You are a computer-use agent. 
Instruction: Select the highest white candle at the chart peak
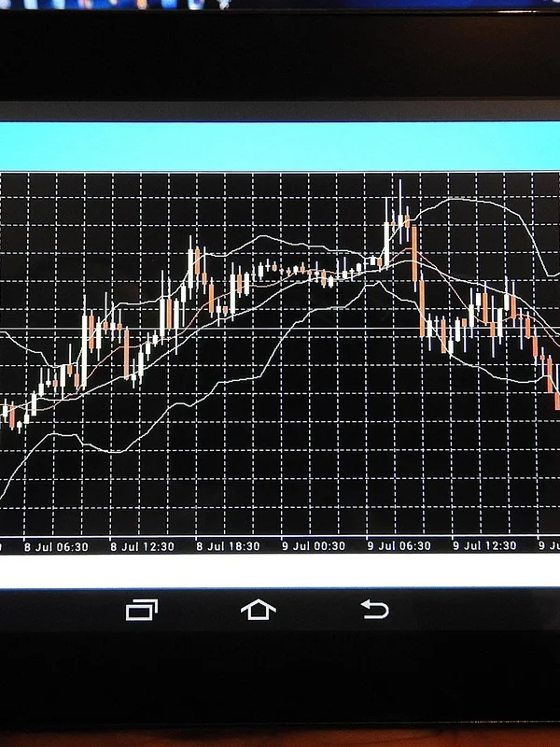tap(390, 229)
